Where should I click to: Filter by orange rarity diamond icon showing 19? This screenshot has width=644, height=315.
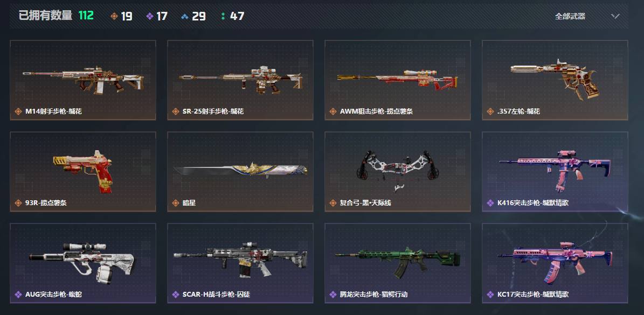click(x=114, y=16)
